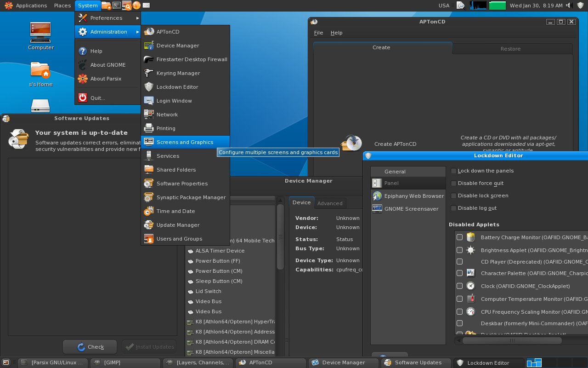Click the Keyring Manager key icon
The width and height of the screenshot is (588, 368).
tap(149, 73)
